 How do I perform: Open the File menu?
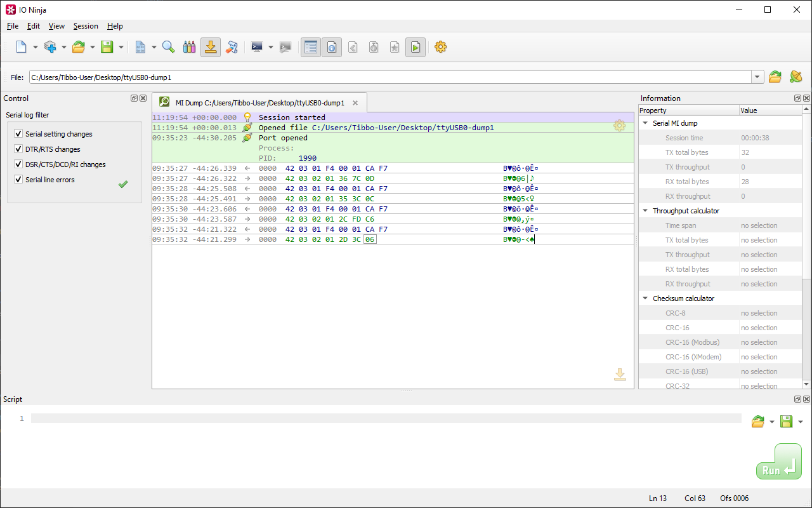click(13, 26)
